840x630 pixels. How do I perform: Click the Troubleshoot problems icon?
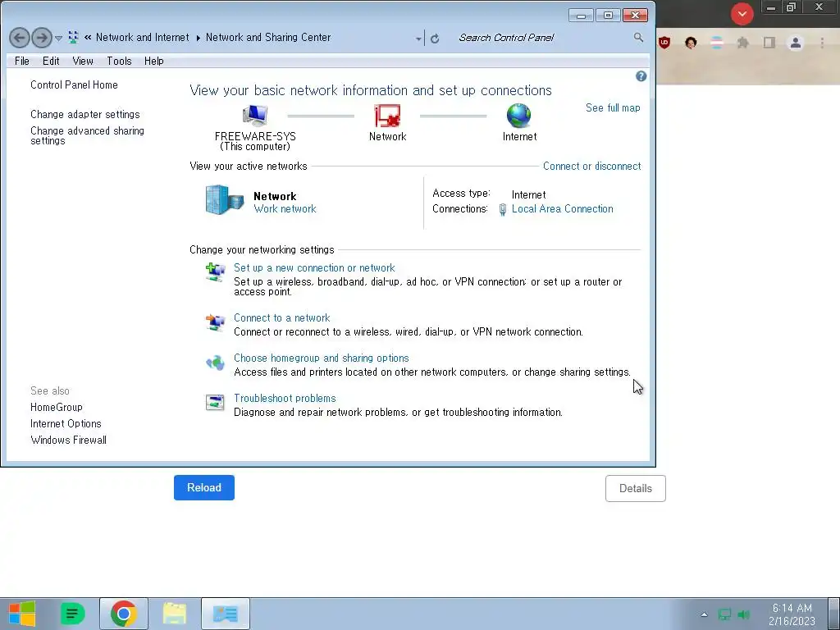(x=216, y=402)
